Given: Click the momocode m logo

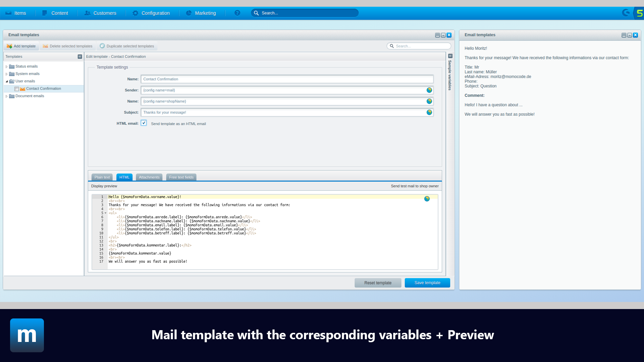Looking at the screenshot, I should (x=27, y=335).
